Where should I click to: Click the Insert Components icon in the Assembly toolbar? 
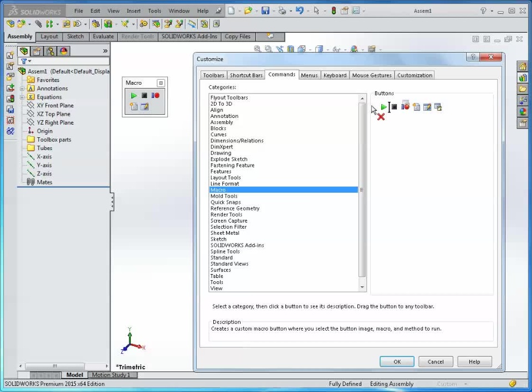[21, 24]
